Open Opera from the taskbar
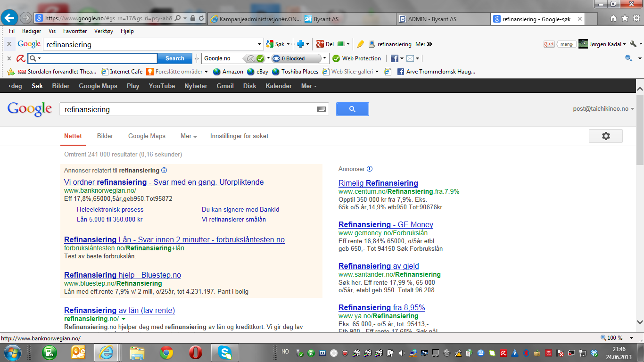This screenshot has height=362, width=644. click(195, 353)
